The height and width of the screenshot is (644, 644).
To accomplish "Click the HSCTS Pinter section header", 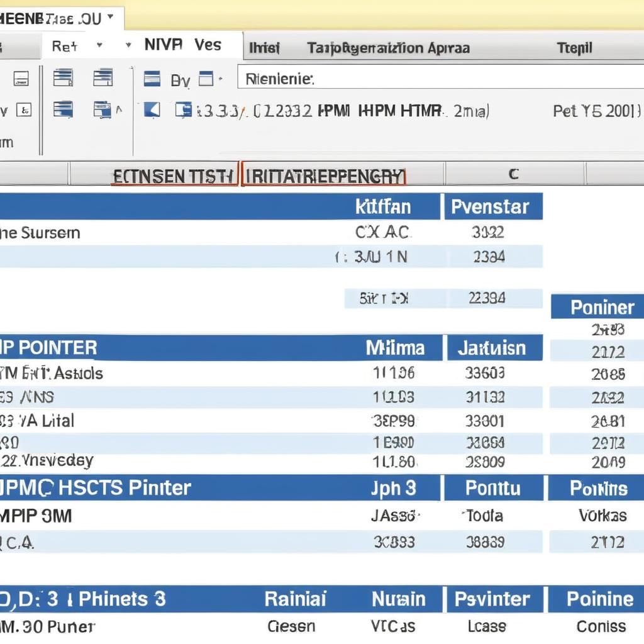I will tap(96, 488).
